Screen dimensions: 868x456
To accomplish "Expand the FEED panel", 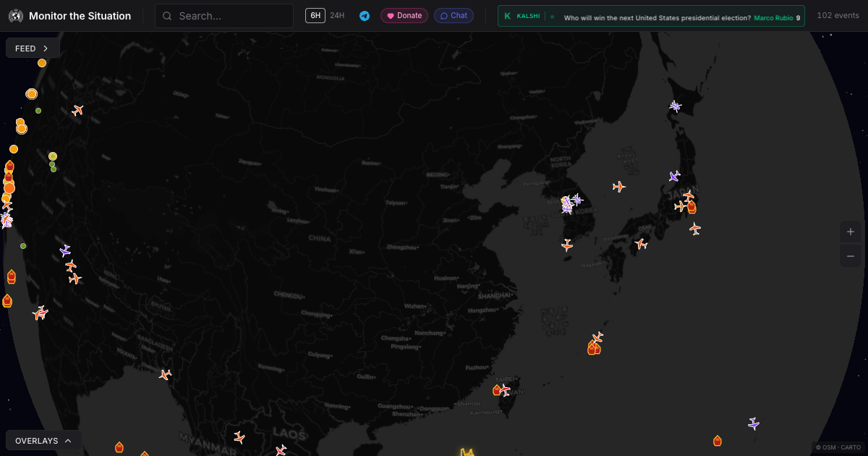I will coord(32,48).
